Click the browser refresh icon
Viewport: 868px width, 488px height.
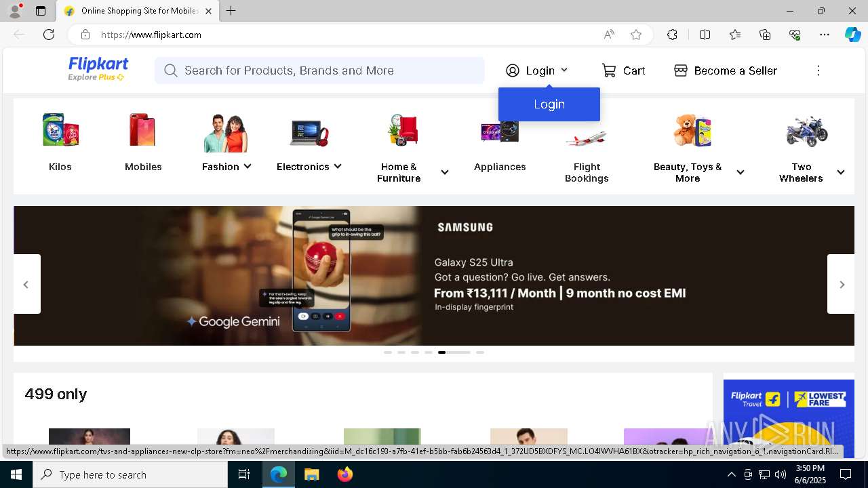[49, 35]
